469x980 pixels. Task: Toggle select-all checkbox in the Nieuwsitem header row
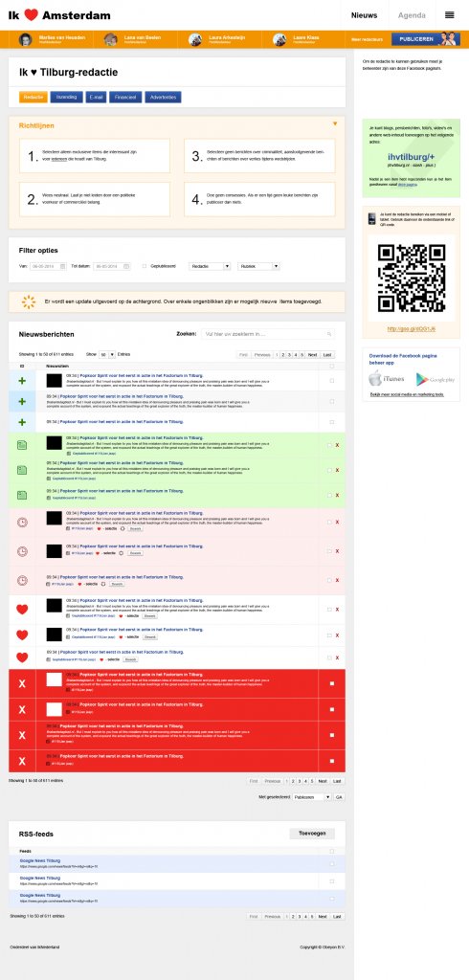point(331,367)
